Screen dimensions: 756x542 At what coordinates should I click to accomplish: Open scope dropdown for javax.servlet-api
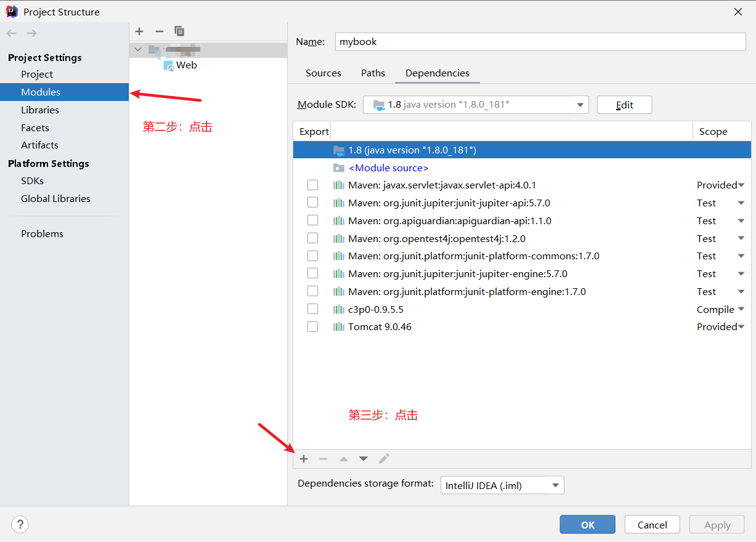(x=741, y=185)
